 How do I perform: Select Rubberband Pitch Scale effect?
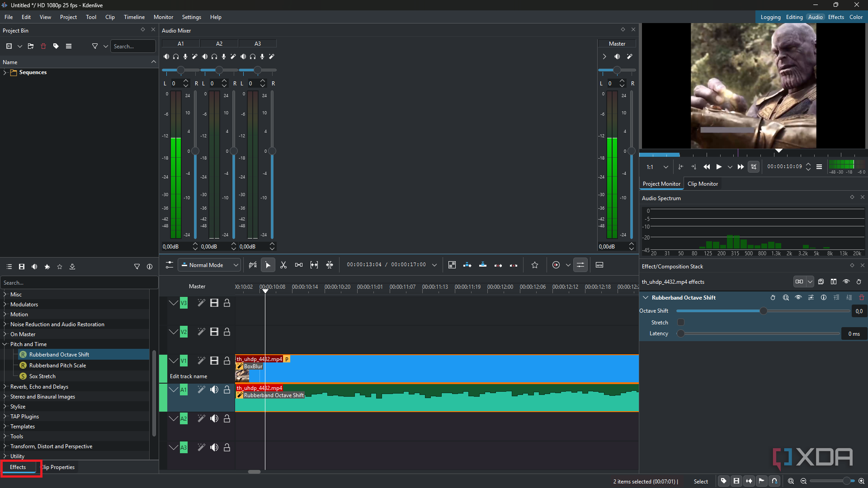coord(57,366)
